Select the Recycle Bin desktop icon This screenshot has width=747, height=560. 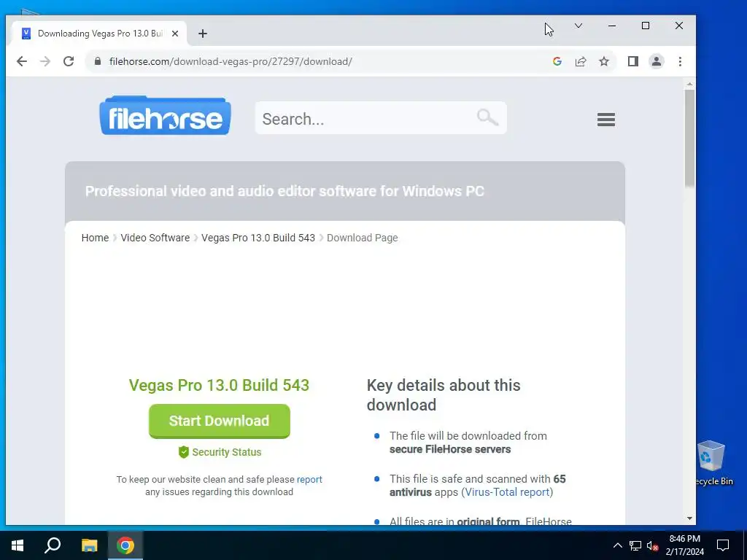click(713, 463)
